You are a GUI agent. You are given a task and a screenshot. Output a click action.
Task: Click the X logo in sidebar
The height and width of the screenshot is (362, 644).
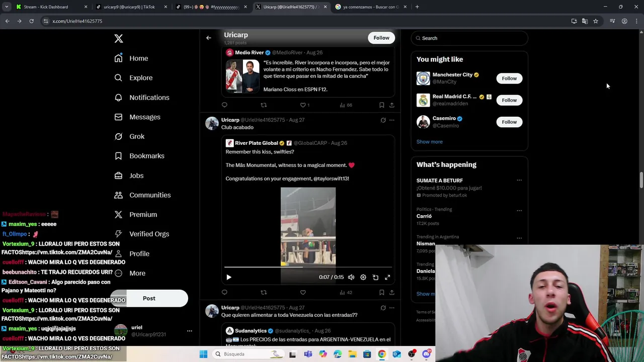[x=119, y=39]
